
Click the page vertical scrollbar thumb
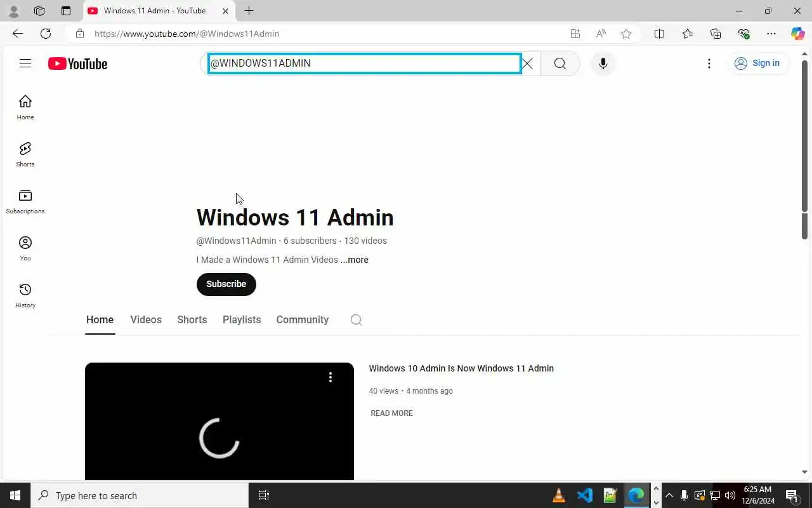click(804, 149)
